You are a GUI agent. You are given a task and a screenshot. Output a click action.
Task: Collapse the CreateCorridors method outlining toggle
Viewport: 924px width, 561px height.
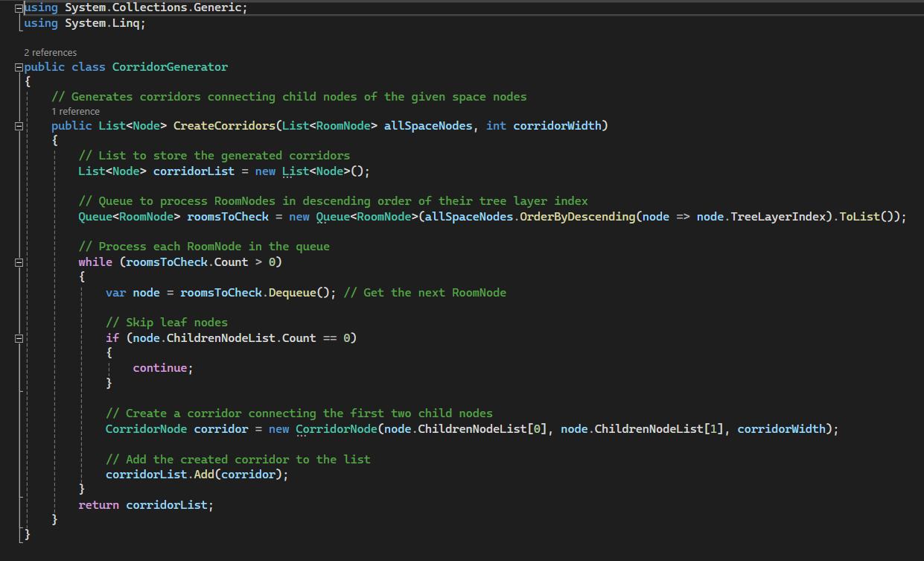point(18,127)
